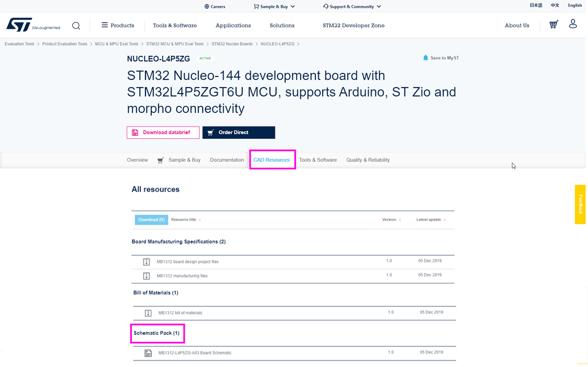
Task: Open the site search magnifier
Action: coord(76,26)
